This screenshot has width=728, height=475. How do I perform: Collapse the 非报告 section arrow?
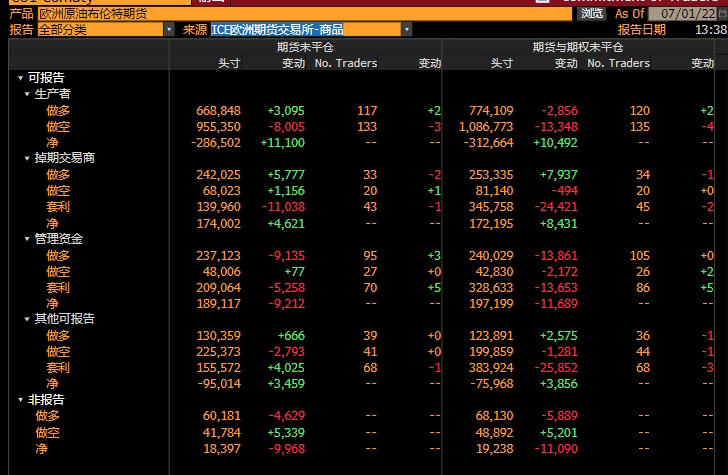coord(20,400)
